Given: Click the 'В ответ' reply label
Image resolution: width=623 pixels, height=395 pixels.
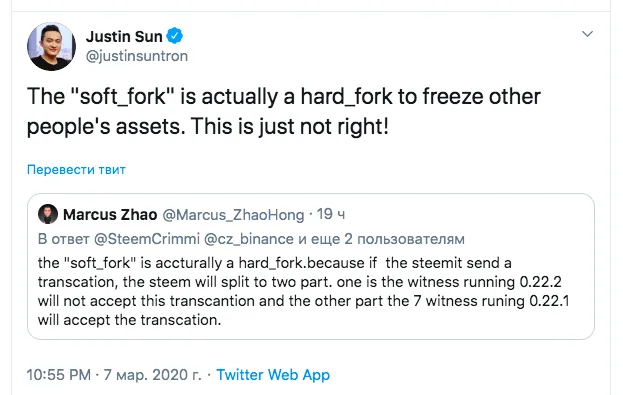Looking at the screenshot, I should coord(64,239).
